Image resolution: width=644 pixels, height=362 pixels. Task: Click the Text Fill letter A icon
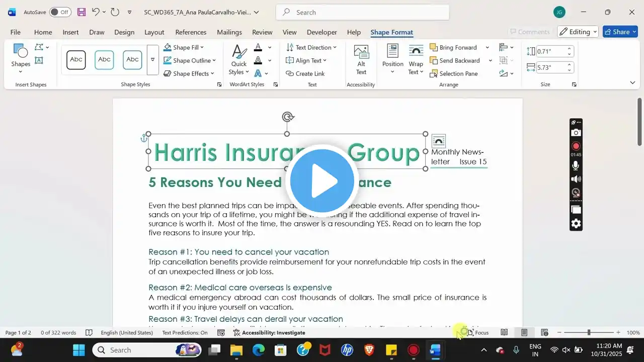click(x=258, y=47)
